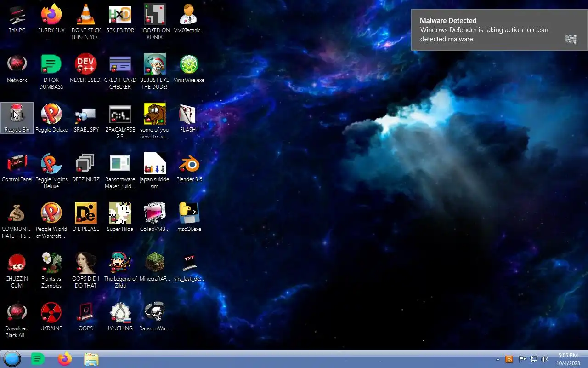Open the VM0Technic... desktop shortcut
The image size is (588, 368).
pos(189,19)
